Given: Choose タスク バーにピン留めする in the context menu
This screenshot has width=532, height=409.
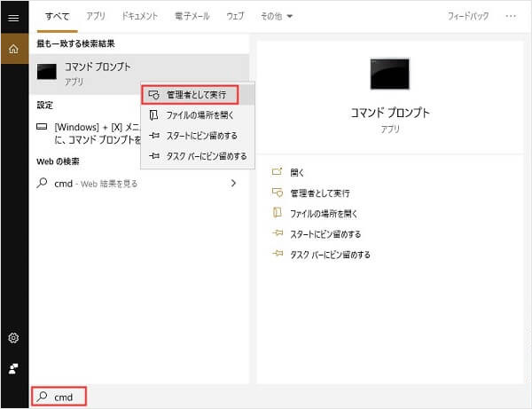Looking at the screenshot, I should click(x=198, y=156).
